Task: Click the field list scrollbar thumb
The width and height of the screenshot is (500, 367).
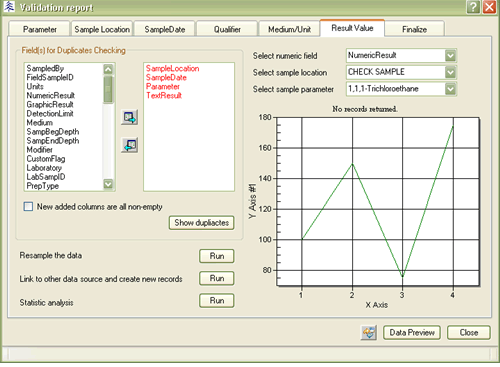Action: coord(108,89)
